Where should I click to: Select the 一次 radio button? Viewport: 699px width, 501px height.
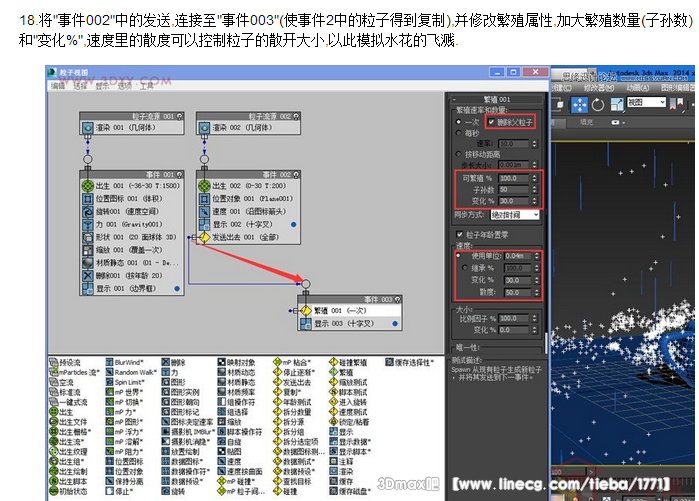click(x=459, y=122)
